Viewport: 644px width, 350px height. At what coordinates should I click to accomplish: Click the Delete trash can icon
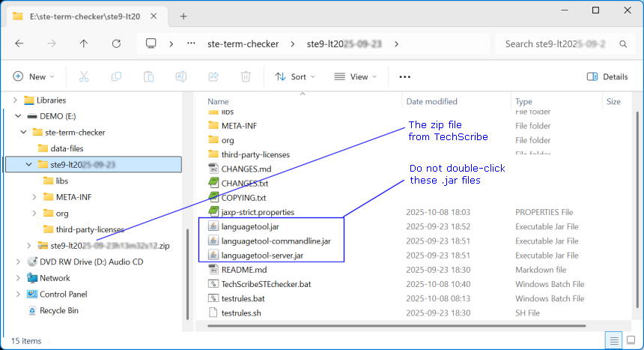pyautogui.click(x=245, y=76)
